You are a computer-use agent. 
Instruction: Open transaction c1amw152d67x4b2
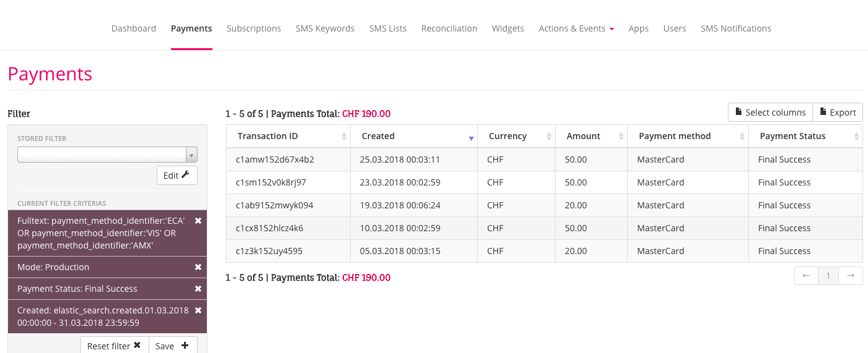coord(275,159)
